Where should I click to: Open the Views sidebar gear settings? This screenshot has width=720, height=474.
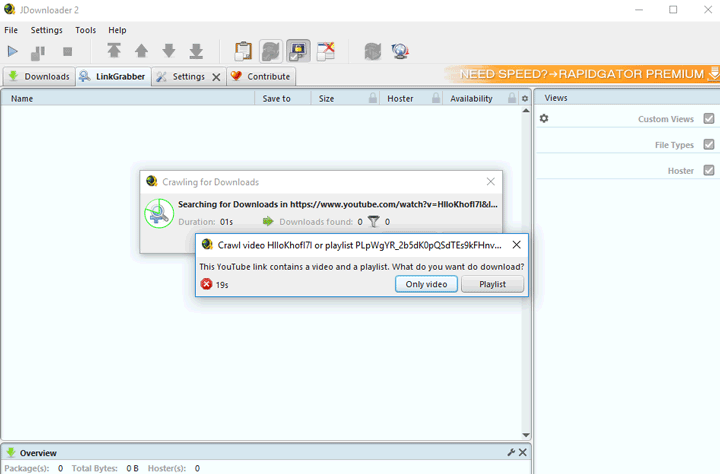pyautogui.click(x=544, y=118)
